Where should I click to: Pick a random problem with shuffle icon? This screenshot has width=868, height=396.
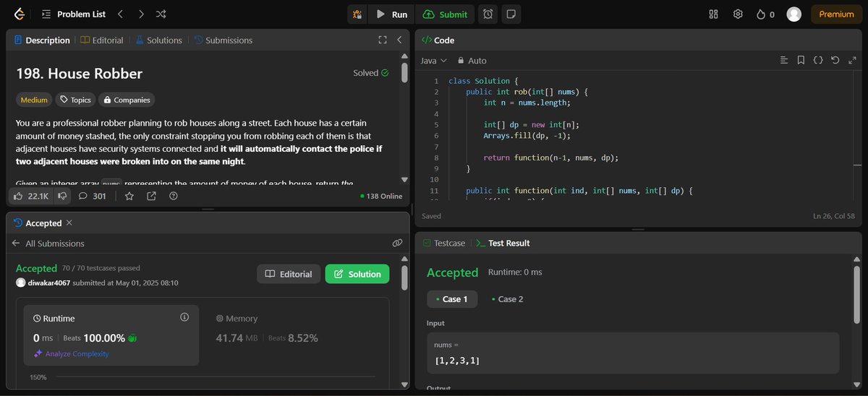pyautogui.click(x=161, y=14)
